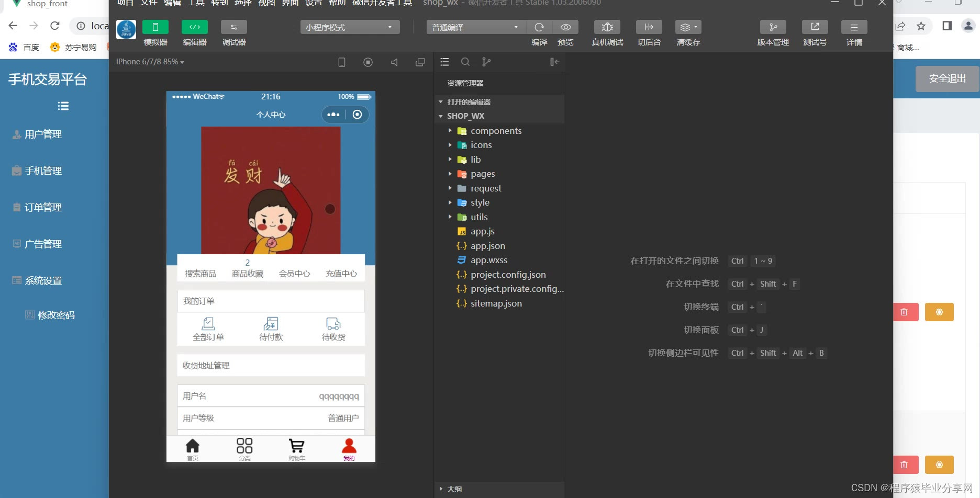Toggle the simulator mute speaker icon
This screenshot has width=980, height=498.
click(394, 62)
